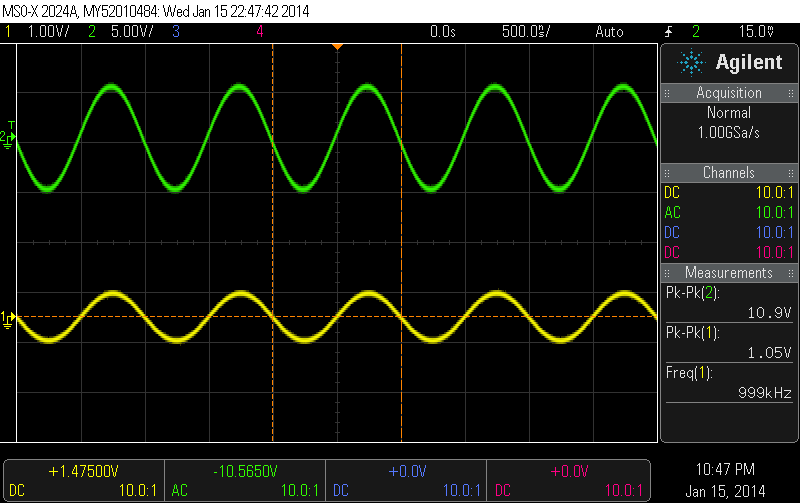Open the Acquisition panel header
The image size is (800, 503).
pyautogui.click(x=729, y=93)
